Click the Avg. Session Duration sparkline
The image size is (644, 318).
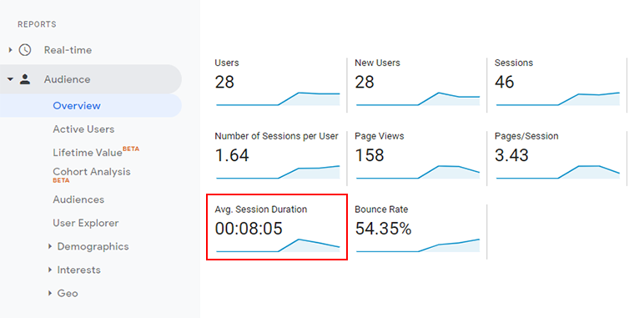click(x=278, y=245)
